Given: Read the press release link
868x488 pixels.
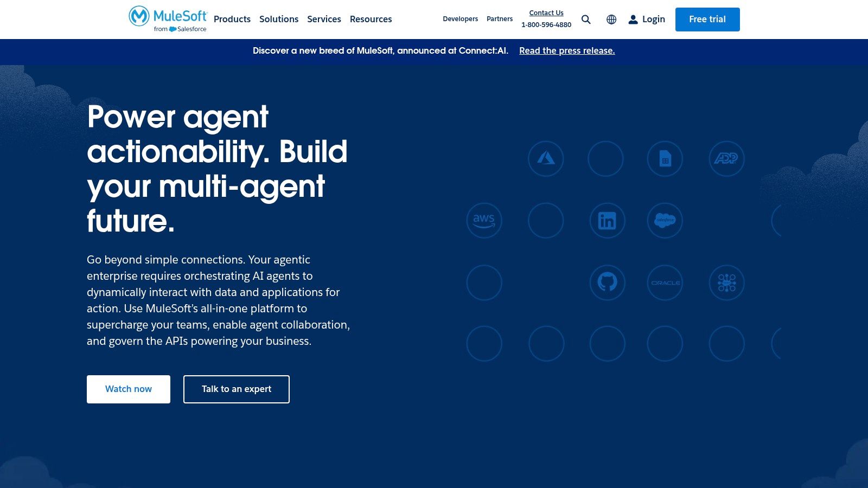Looking at the screenshot, I should (x=567, y=50).
